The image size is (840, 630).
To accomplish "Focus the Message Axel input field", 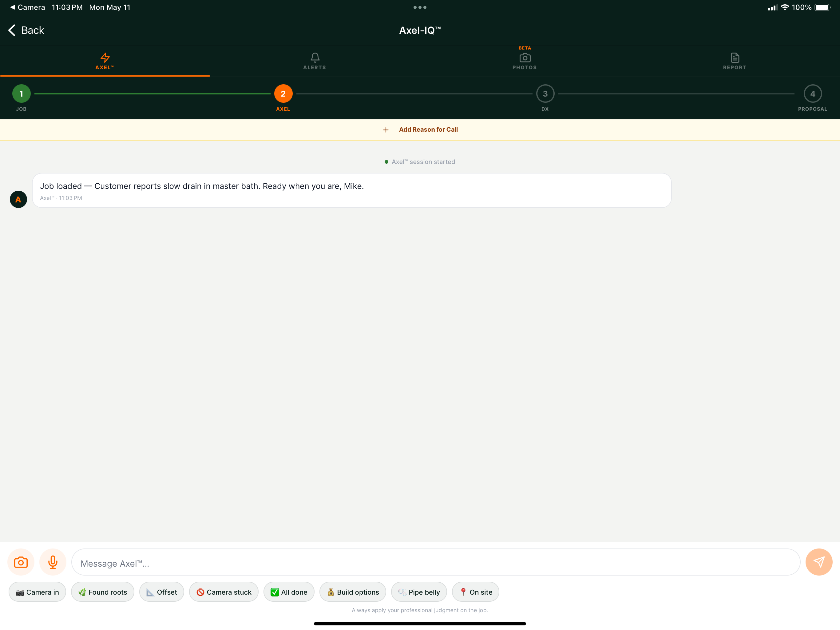I will pyautogui.click(x=436, y=562).
